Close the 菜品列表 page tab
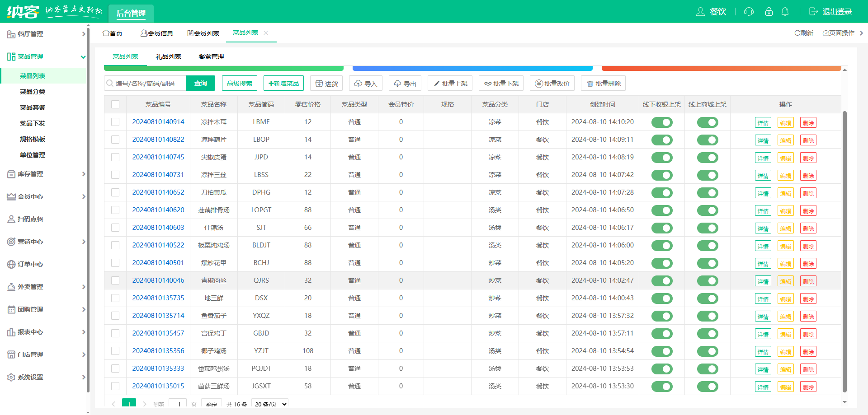 click(266, 33)
